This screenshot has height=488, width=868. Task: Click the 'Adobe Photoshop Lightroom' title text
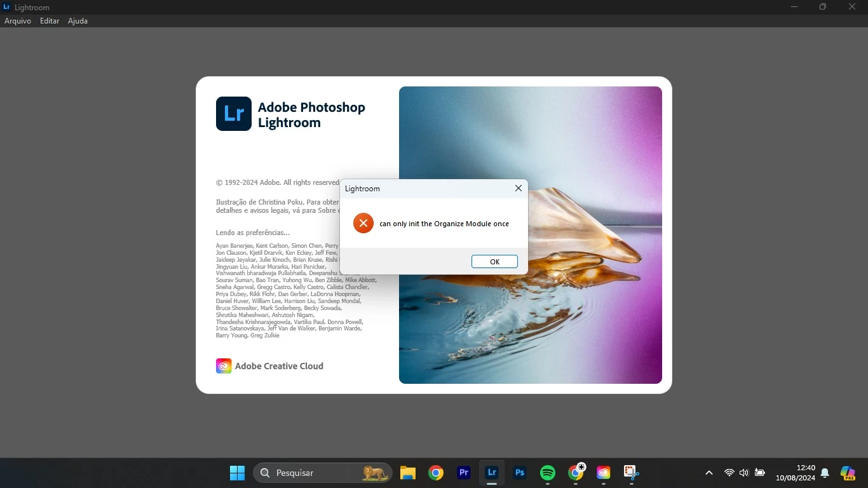311,114
